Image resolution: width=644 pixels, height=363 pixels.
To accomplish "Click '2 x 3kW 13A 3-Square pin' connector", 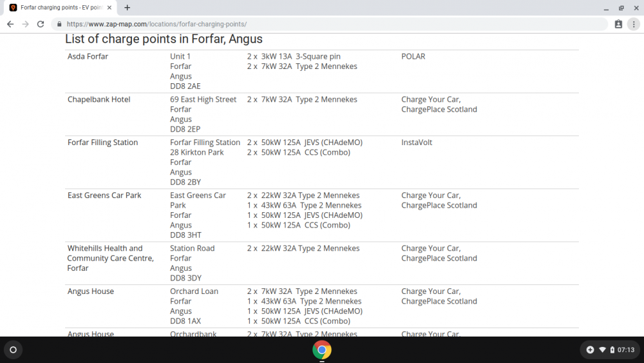I will click(294, 56).
